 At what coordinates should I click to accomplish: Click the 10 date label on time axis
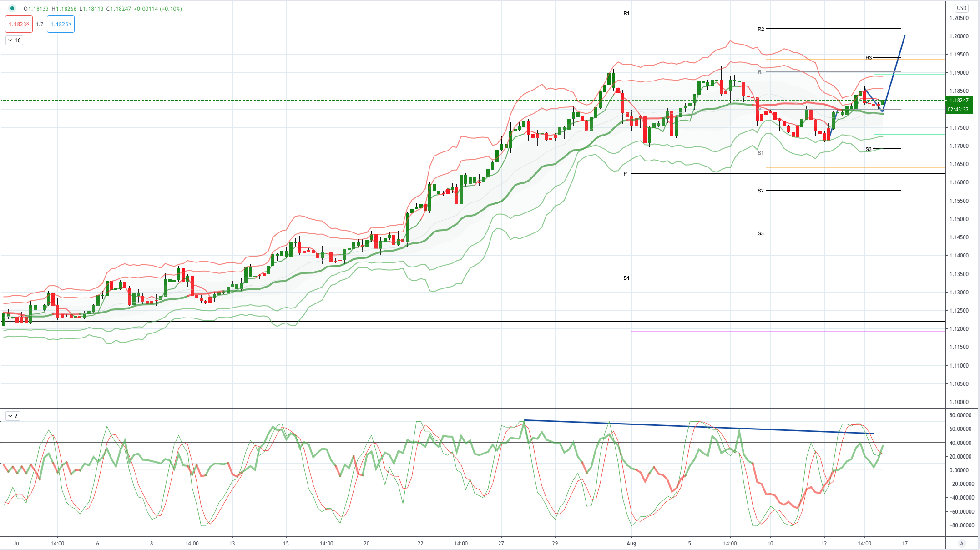point(770,543)
